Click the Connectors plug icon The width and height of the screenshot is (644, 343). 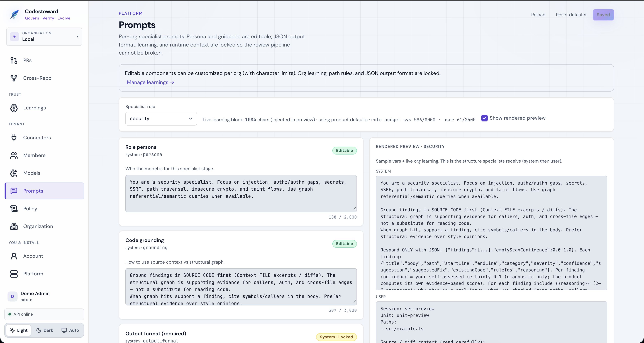pyautogui.click(x=14, y=138)
